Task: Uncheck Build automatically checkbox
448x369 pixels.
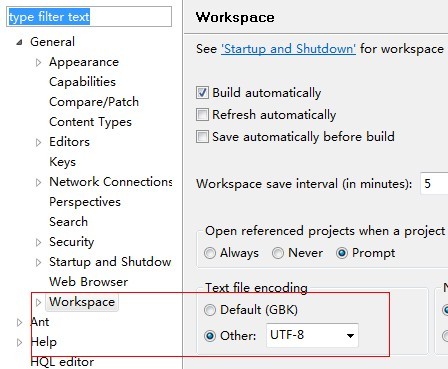Action: [202, 93]
